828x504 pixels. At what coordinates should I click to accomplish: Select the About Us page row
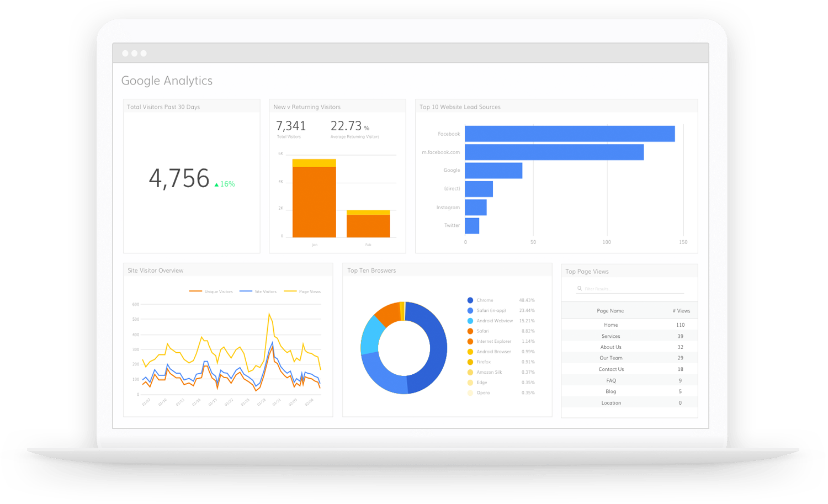(x=629, y=347)
